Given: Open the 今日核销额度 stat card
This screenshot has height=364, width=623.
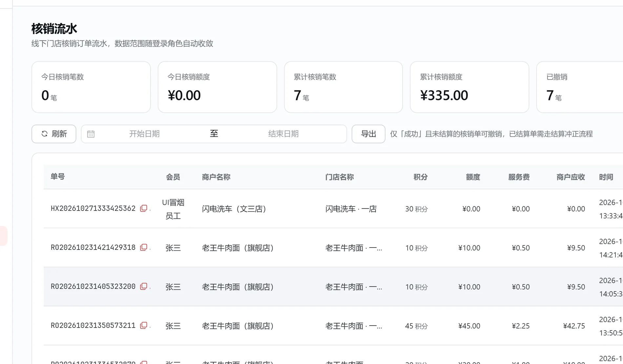Looking at the screenshot, I should point(217,87).
